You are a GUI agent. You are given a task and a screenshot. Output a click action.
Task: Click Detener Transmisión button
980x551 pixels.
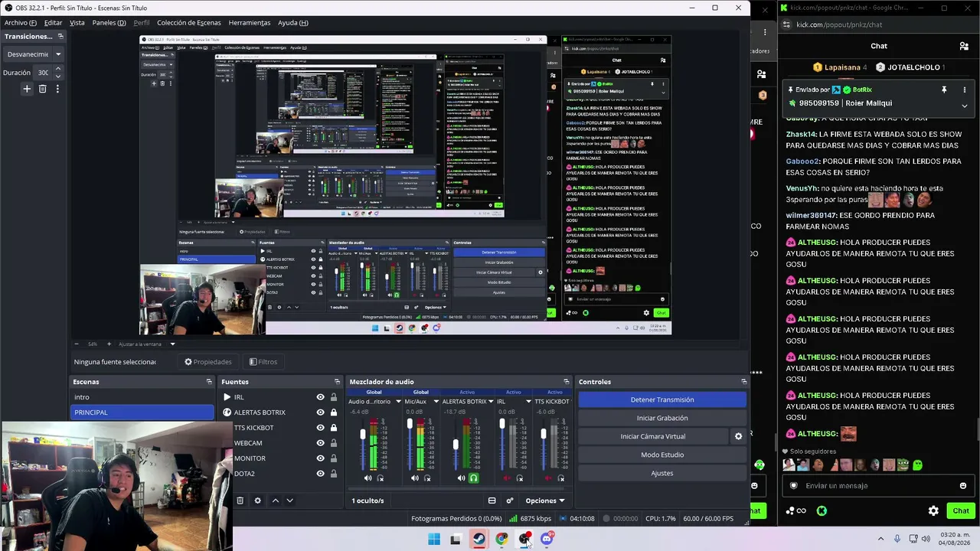point(662,399)
